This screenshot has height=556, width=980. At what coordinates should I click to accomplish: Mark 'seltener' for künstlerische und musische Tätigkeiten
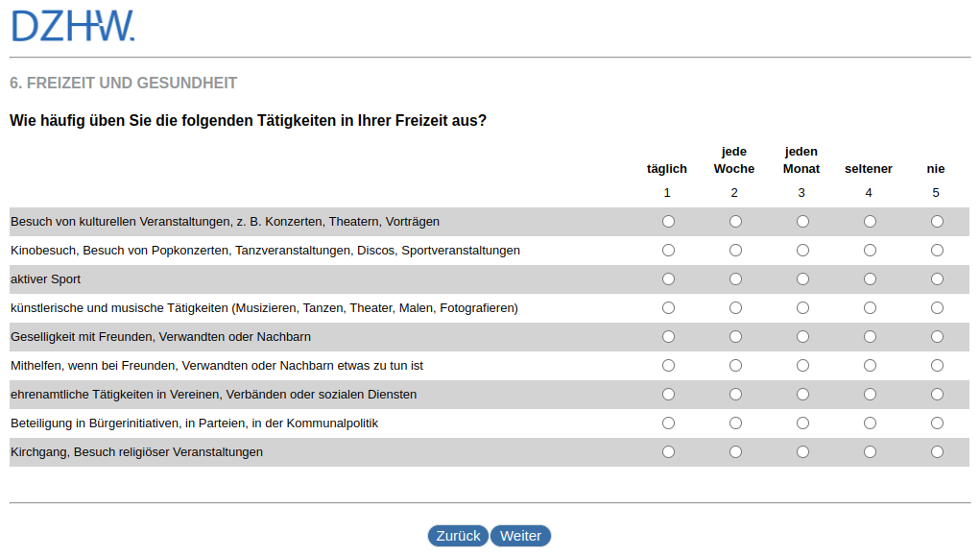[x=870, y=308]
